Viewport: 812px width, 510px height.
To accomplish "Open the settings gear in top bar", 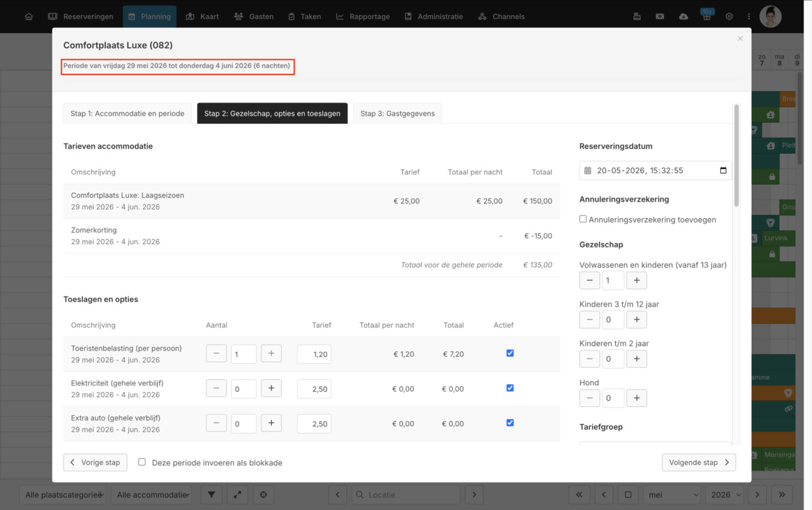I will click(x=729, y=16).
